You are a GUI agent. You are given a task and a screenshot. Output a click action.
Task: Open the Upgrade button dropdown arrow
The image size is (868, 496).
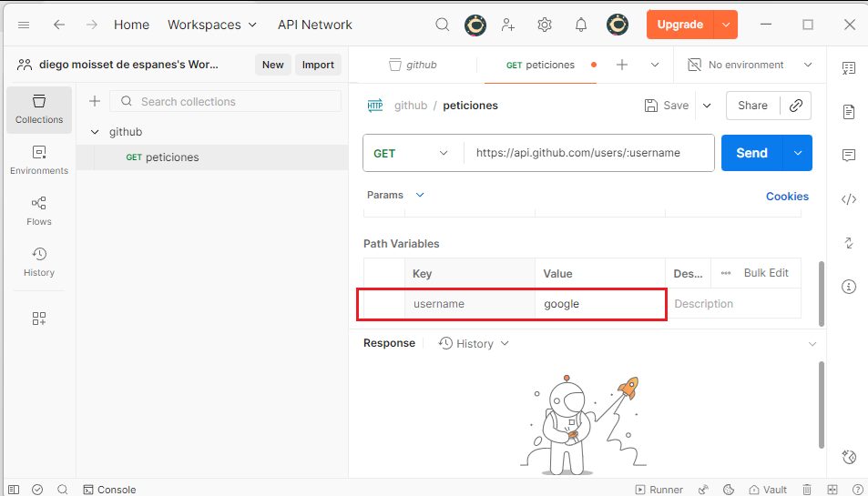tap(726, 25)
